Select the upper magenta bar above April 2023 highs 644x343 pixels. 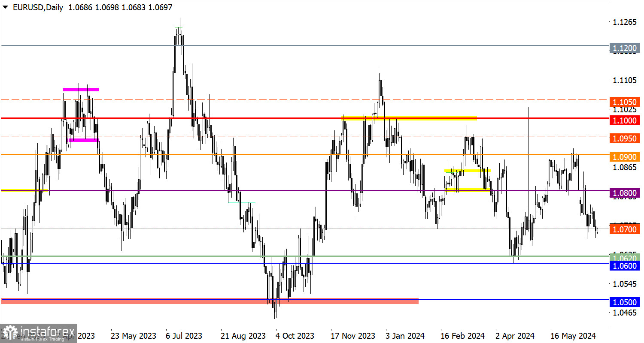[81, 89]
